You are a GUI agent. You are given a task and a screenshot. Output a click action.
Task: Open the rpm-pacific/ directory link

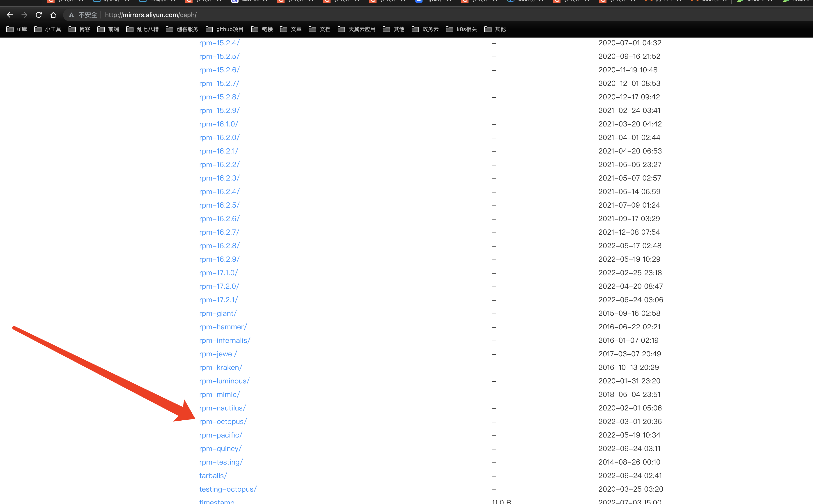(x=221, y=435)
